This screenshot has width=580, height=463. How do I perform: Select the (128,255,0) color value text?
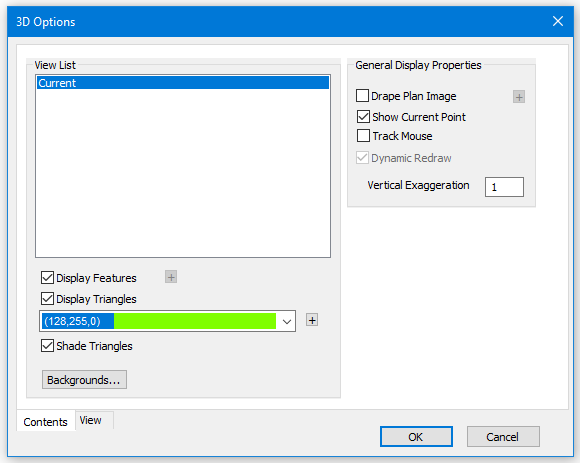[72, 321]
